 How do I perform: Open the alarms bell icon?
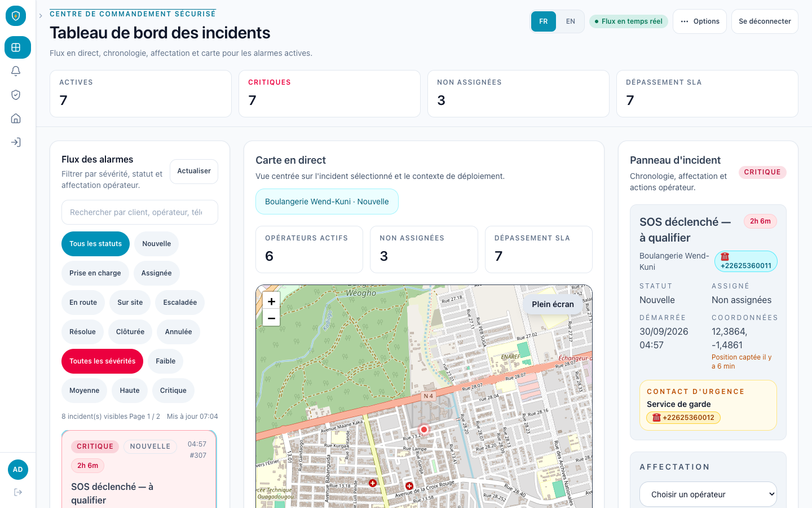[16, 71]
